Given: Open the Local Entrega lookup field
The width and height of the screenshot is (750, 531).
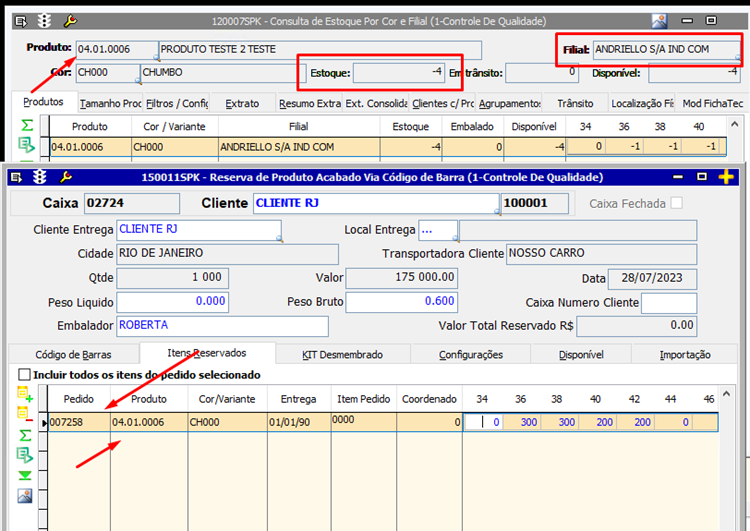Looking at the screenshot, I should point(437,230).
